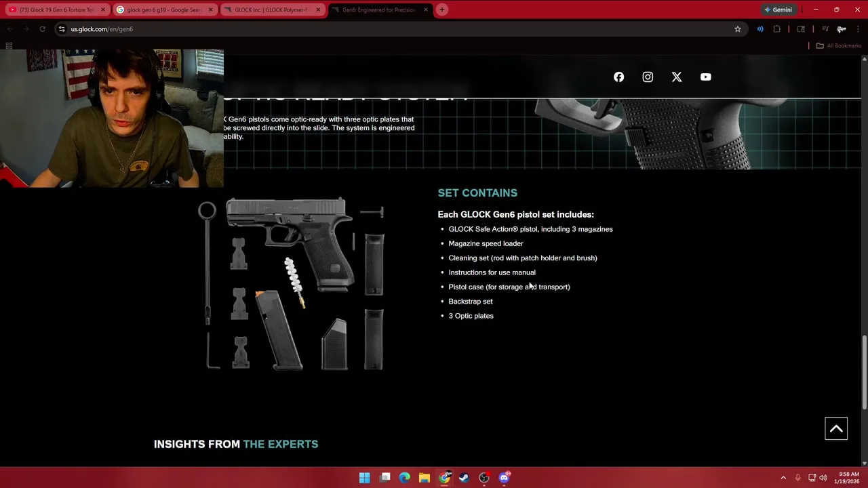The height and width of the screenshot is (488, 868).
Task: Open Chrome's Google Lens search icon in toolbar
Action: tap(801, 29)
